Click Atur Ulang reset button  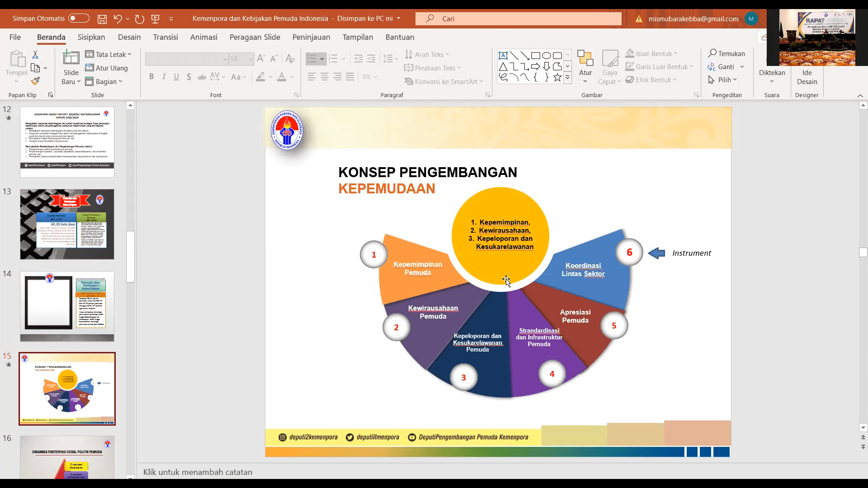coord(107,68)
